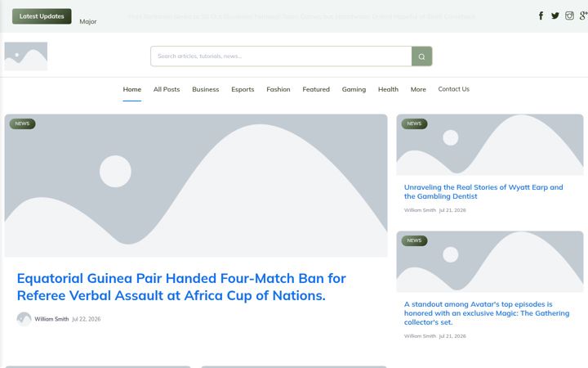
Task: Open the Wyatt Earp Gambling Dentist headline
Action: (483, 191)
